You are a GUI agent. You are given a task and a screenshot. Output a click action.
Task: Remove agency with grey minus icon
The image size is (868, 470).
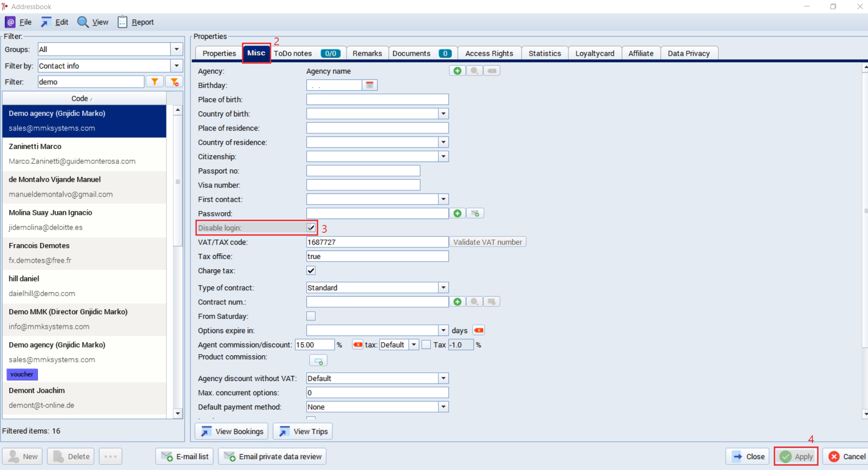pyautogui.click(x=492, y=71)
